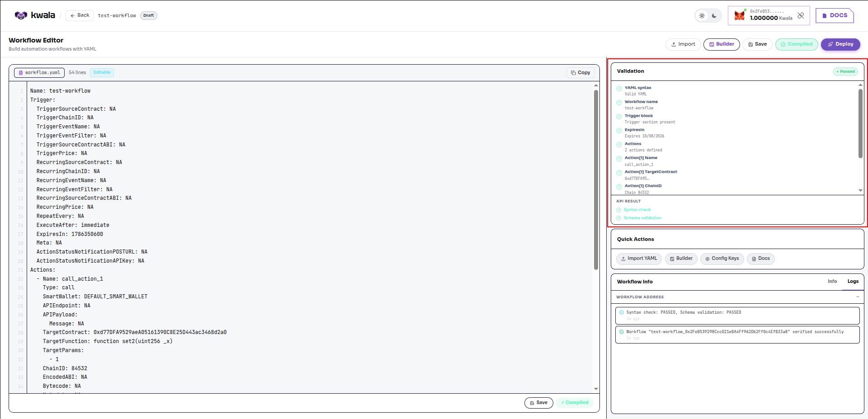Screen dimensions: 868x419
Task: Click code line 'SmartWallet: DEFAULT_SMART_WALLET'
Action: (95, 297)
